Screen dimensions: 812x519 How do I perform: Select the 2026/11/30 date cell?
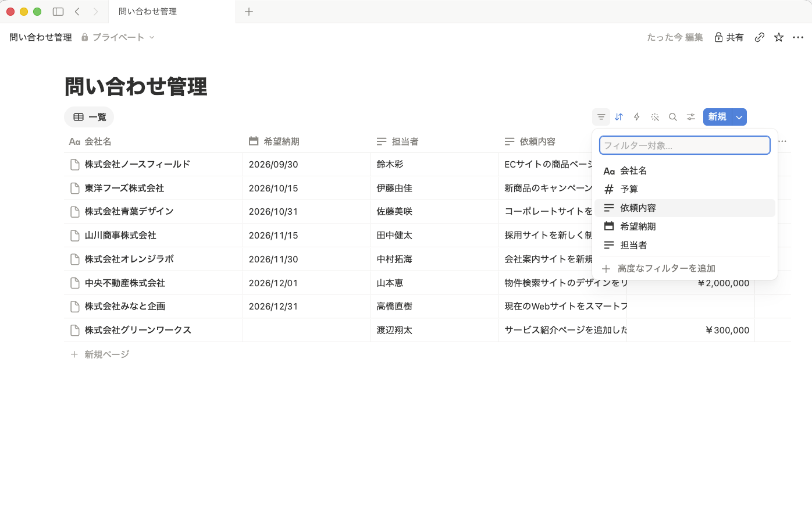tap(307, 259)
